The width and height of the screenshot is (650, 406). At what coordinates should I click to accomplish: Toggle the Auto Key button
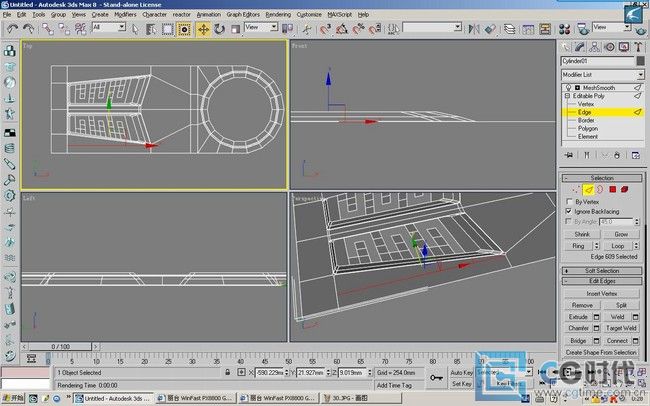[461, 373]
